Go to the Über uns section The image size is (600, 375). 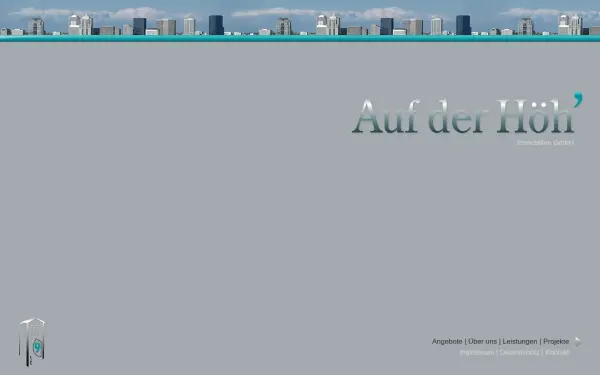click(483, 341)
